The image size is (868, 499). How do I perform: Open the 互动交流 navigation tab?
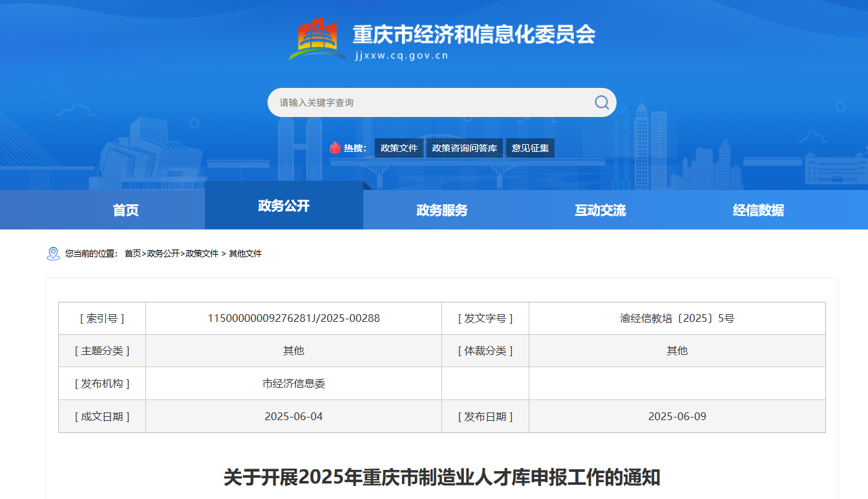click(x=600, y=210)
